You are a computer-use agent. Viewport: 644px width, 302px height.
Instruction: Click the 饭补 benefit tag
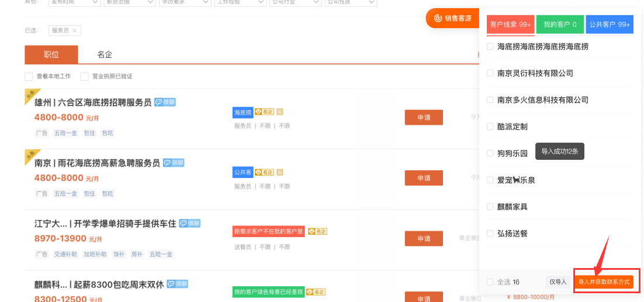point(119,254)
